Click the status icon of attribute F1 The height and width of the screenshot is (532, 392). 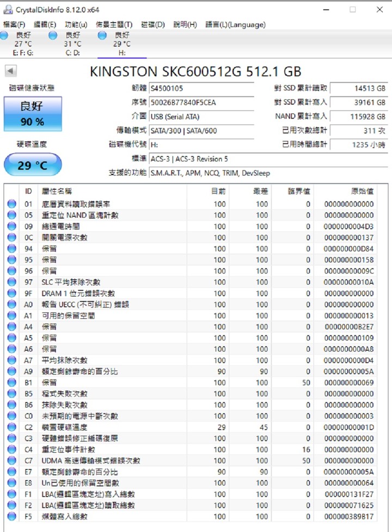[x=12, y=494]
